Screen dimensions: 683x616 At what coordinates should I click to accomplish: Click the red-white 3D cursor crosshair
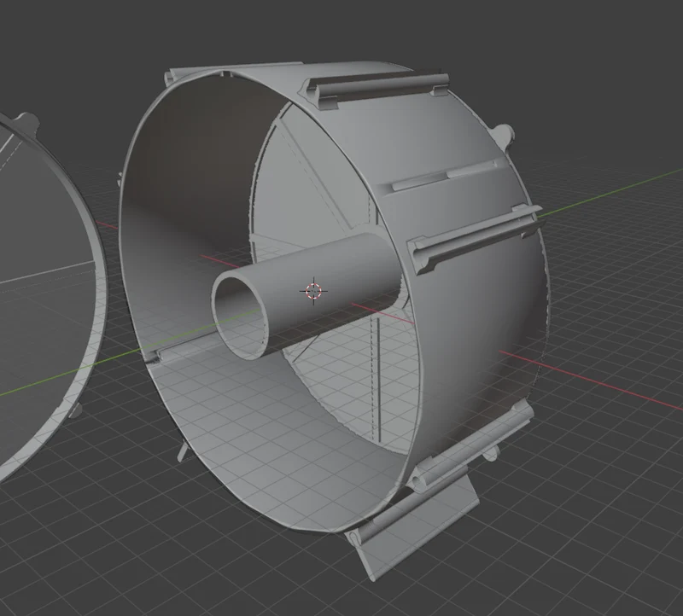click(313, 291)
